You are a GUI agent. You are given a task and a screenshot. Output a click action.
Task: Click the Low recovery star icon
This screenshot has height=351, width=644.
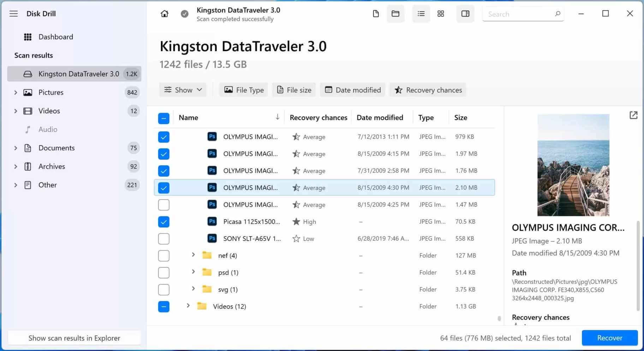pyautogui.click(x=296, y=239)
